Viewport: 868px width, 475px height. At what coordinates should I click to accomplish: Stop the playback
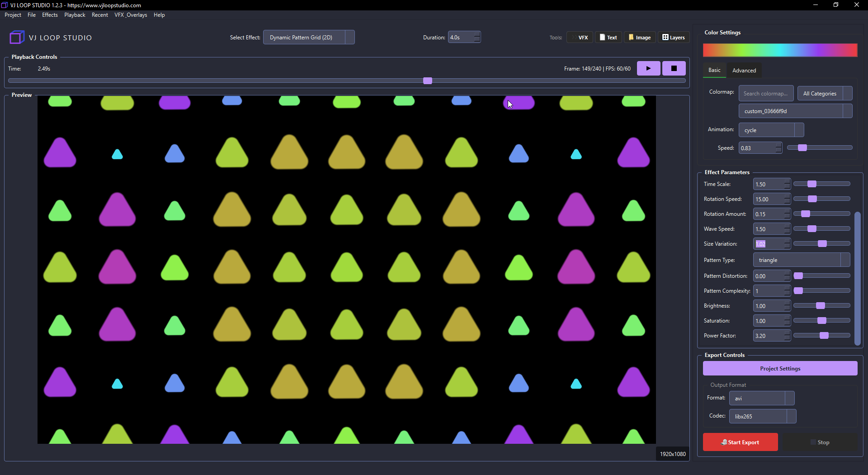coord(674,68)
